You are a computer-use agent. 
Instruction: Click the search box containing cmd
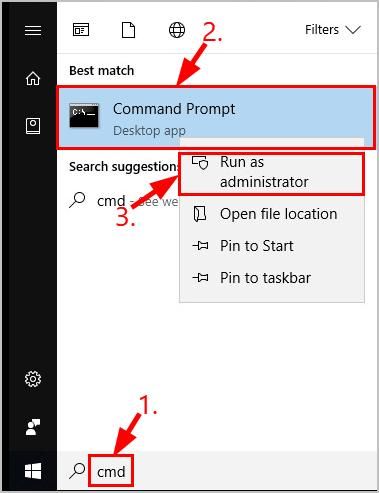111,471
